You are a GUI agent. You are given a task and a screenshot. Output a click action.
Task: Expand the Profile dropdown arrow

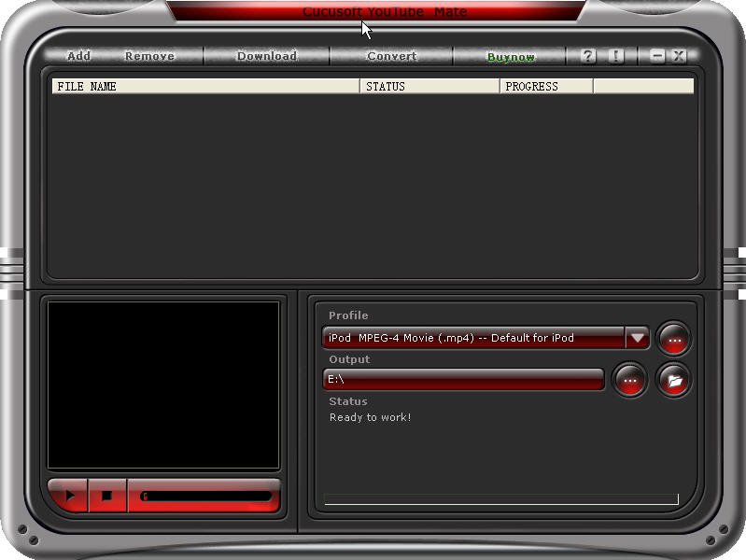[637, 338]
